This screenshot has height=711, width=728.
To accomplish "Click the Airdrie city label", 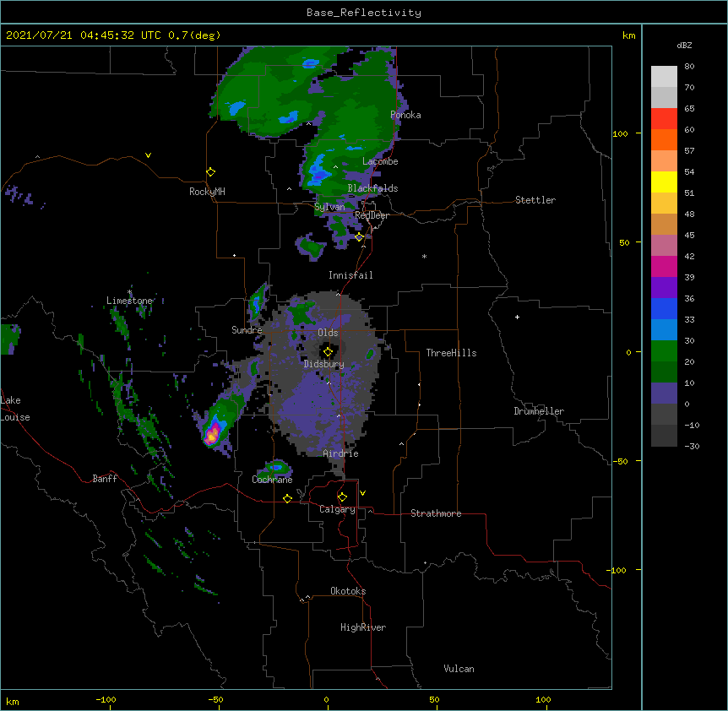I will 341,453.
